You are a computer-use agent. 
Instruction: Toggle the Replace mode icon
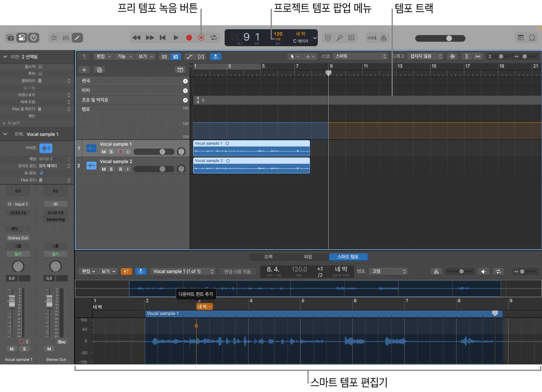point(328,38)
